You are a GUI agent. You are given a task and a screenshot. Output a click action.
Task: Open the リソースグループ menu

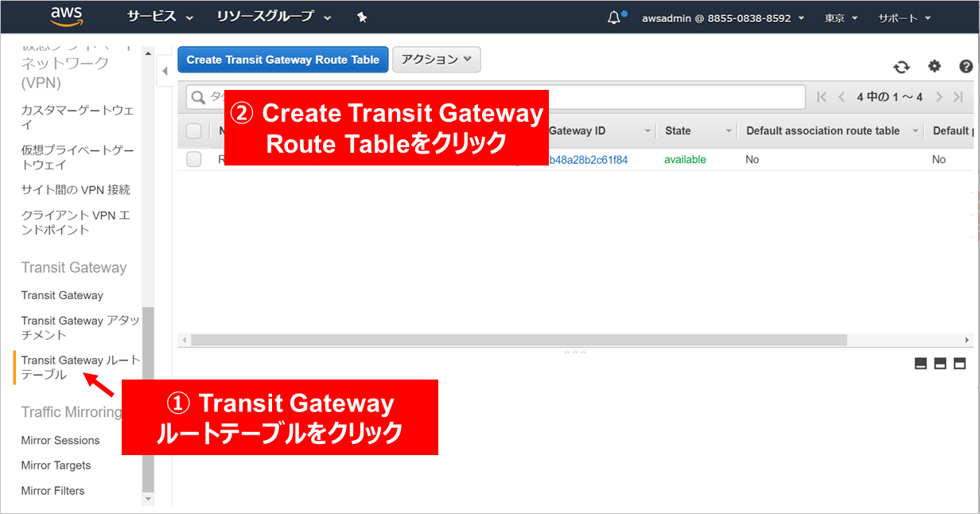tap(274, 17)
